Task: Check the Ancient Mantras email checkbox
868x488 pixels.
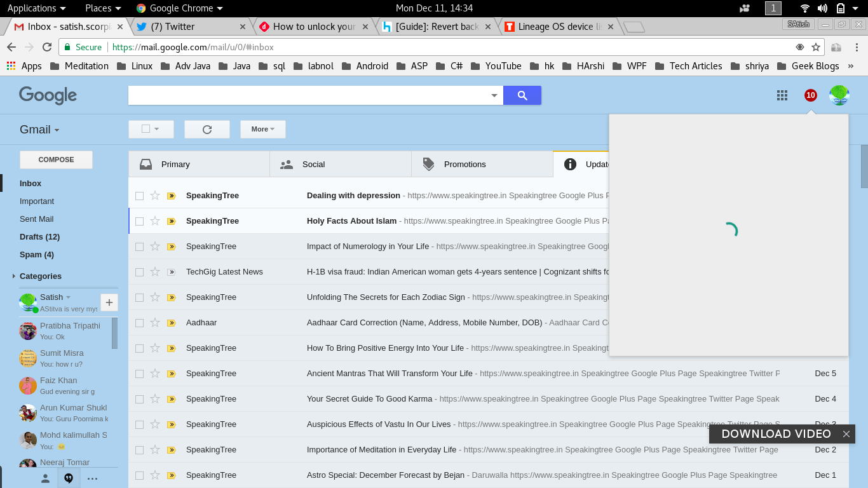Action: click(139, 374)
